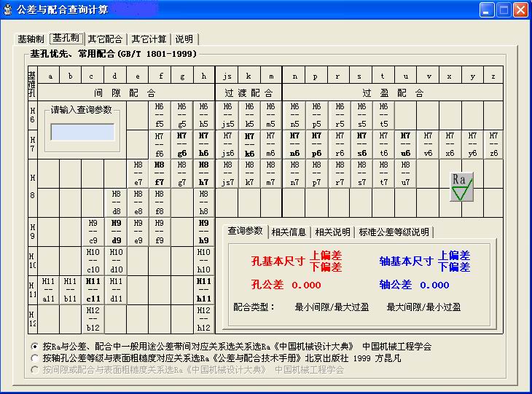Screen dimensions: 532x394
Task: Choose the H8/h8 fit button
Action: (x=203, y=202)
